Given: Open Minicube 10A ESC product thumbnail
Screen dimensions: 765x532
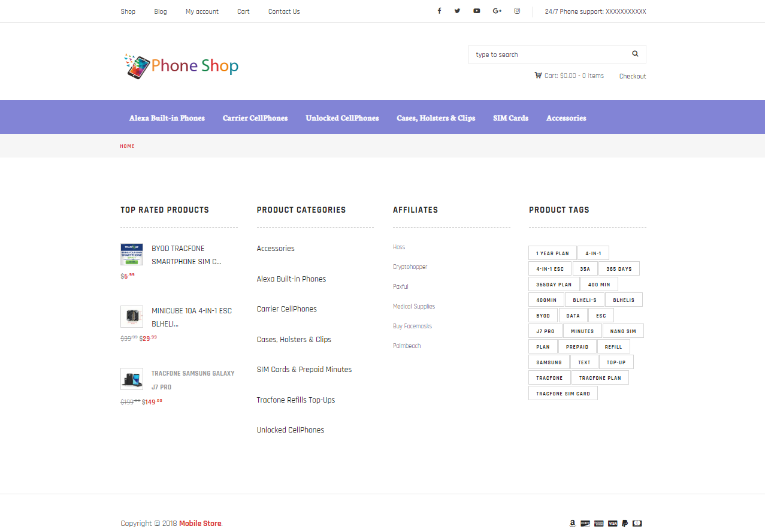Looking at the screenshot, I should click(x=132, y=316).
